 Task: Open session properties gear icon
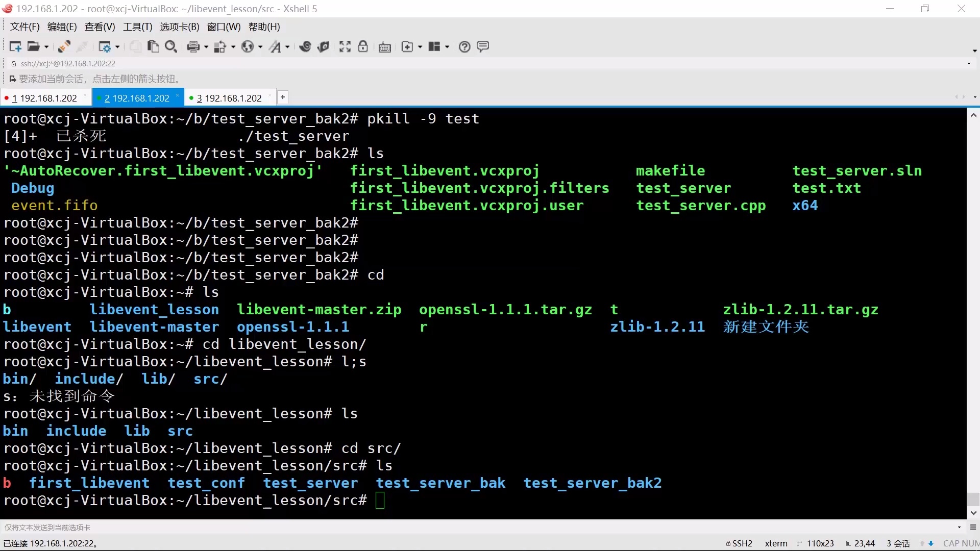[105, 47]
